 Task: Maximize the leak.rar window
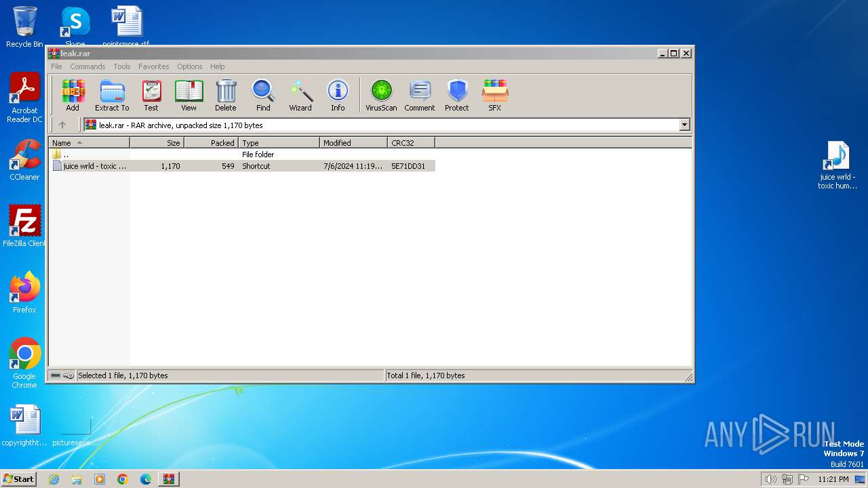pos(673,53)
